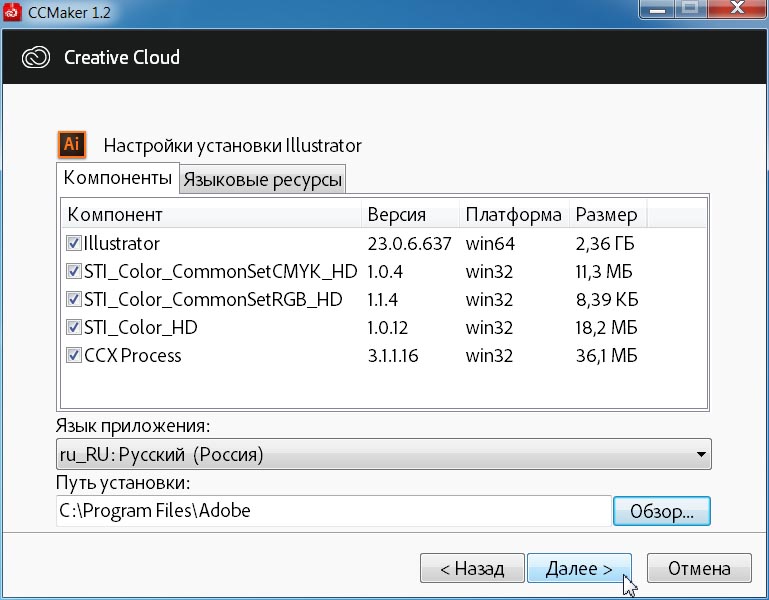Toggle the STI_Color_CommonSetRGB_HD checkbox
The width and height of the screenshot is (769, 600).
[74, 299]
